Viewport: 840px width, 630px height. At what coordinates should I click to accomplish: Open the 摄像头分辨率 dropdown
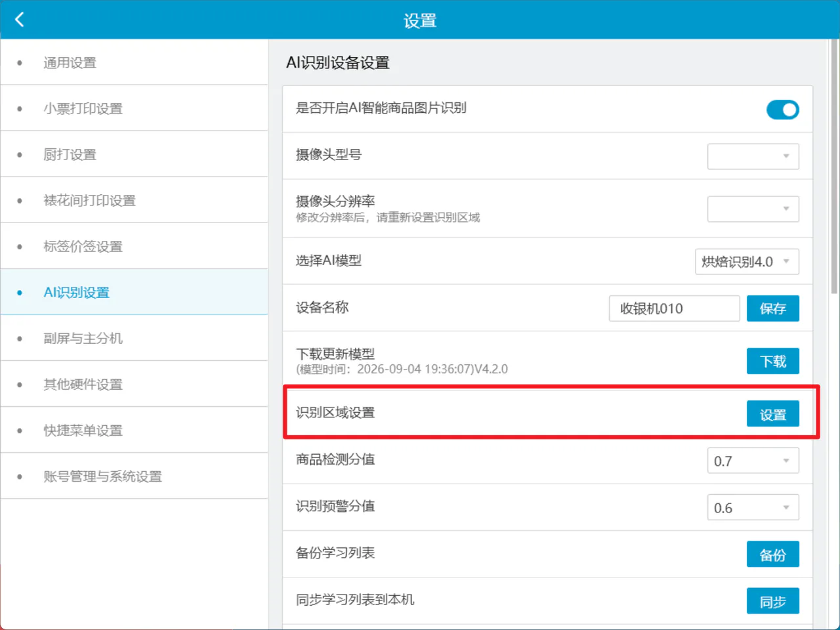click(753, 209)
